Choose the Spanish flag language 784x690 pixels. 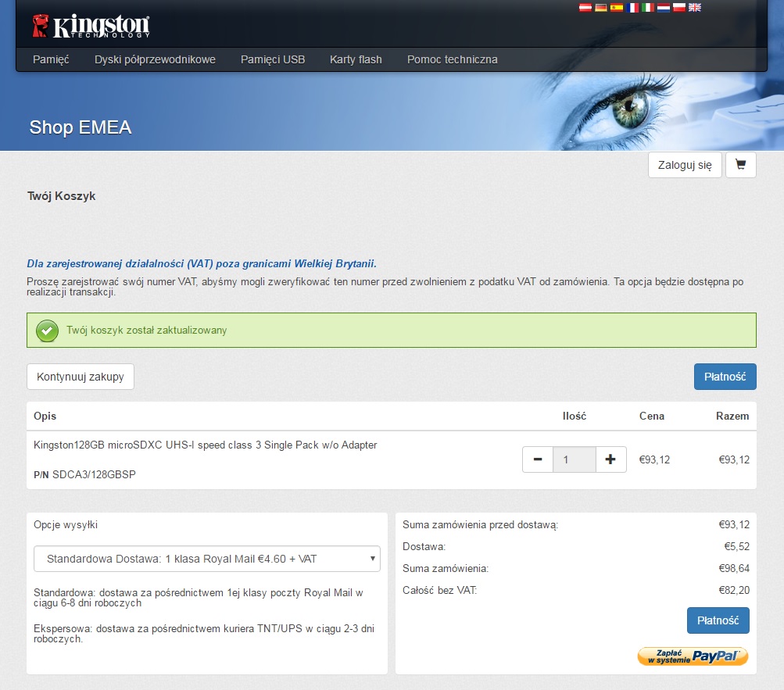pos(617,8)
